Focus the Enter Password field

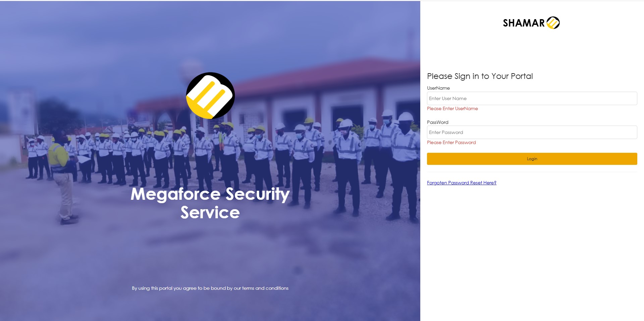tap(532, 132)
